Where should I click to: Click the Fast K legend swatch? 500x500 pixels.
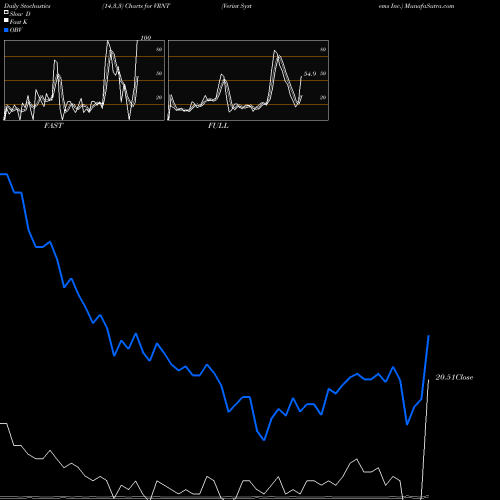click(x=6, y=21)
